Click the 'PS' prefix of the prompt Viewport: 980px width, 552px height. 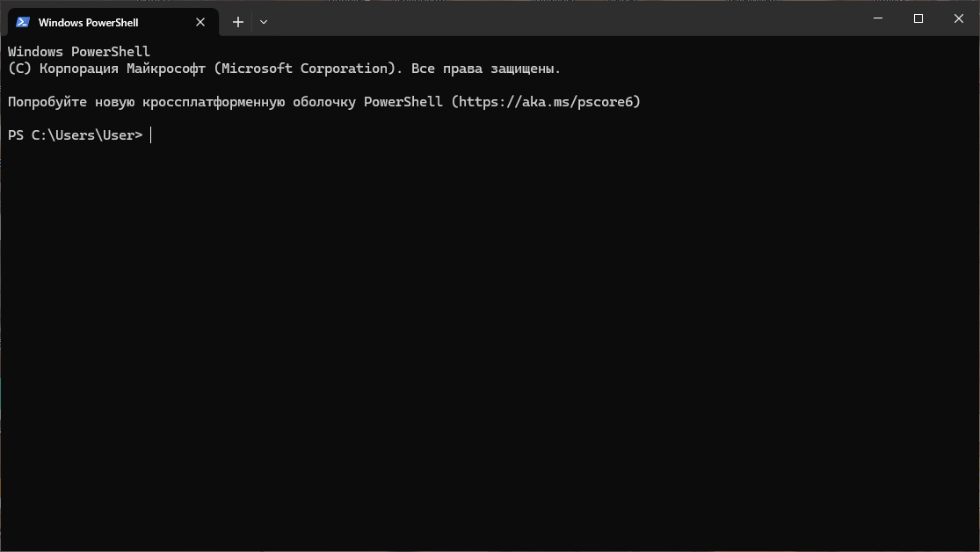coord(16,135)
